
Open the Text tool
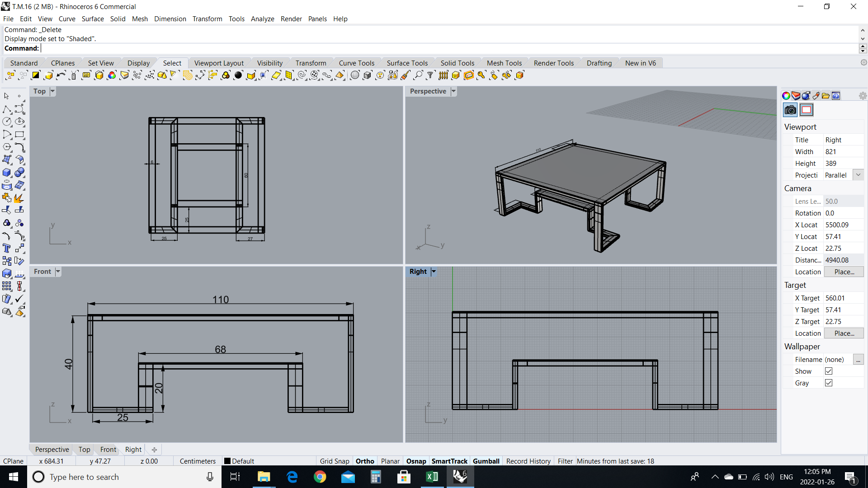tap(6, 248)
